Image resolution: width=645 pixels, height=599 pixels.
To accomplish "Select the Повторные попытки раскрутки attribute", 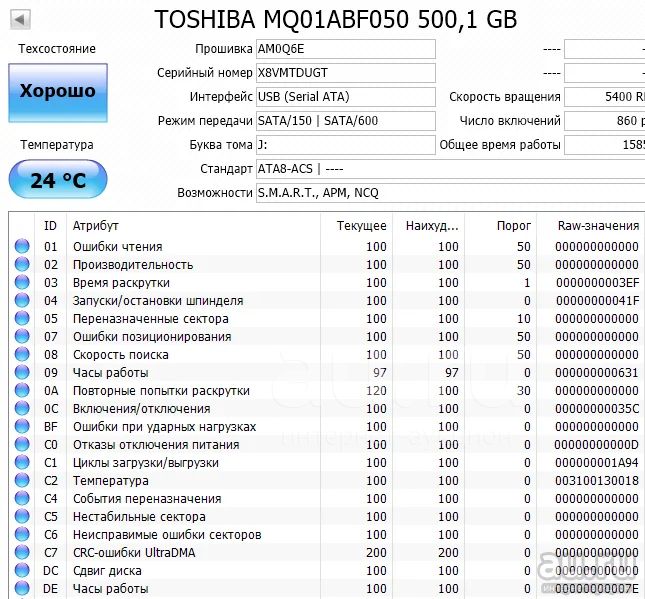I will tap(161, 391).
